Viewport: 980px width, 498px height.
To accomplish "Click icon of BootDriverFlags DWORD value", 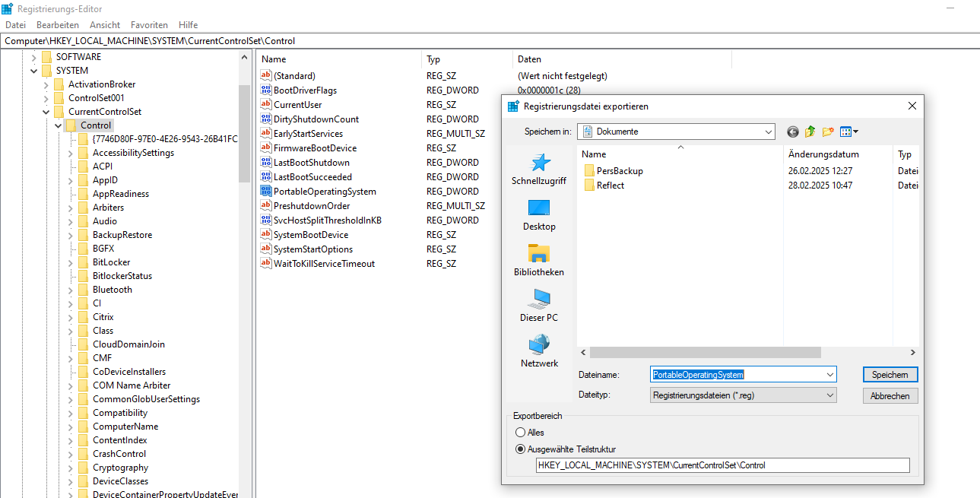I will click(x=266, y=90).
